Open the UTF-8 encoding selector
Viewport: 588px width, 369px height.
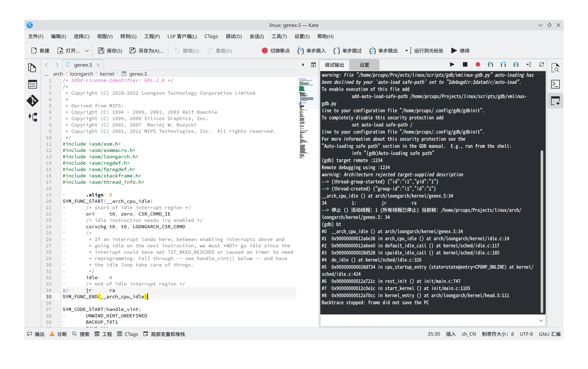pos(526,334)
